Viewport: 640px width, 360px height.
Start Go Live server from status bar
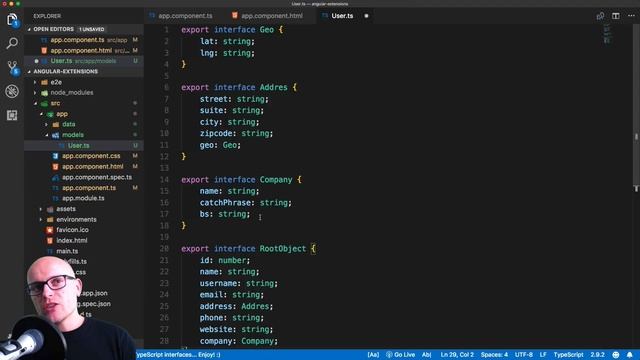tap(400, 355)
